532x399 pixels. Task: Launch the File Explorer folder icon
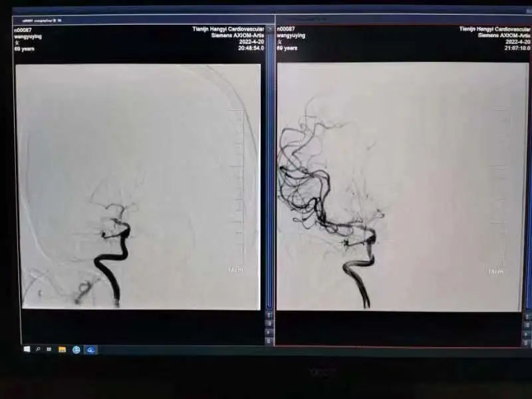[62, 349]
